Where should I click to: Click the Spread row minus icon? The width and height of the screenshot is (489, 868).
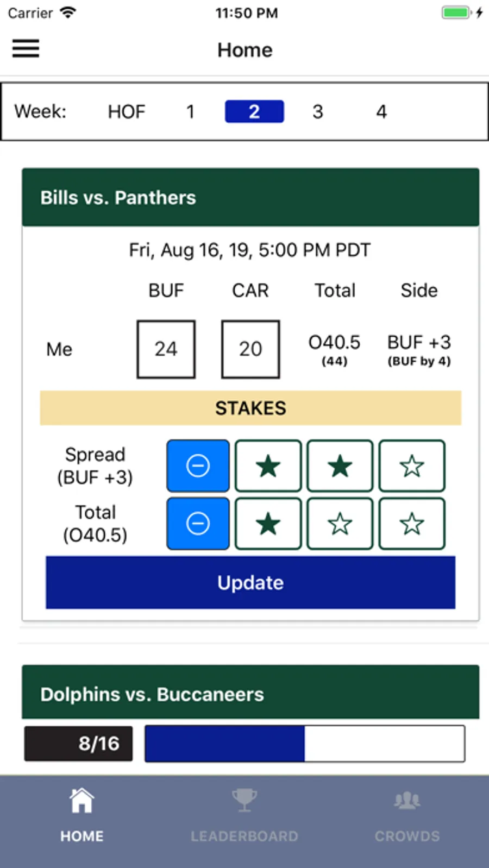(x=198, y=466)
